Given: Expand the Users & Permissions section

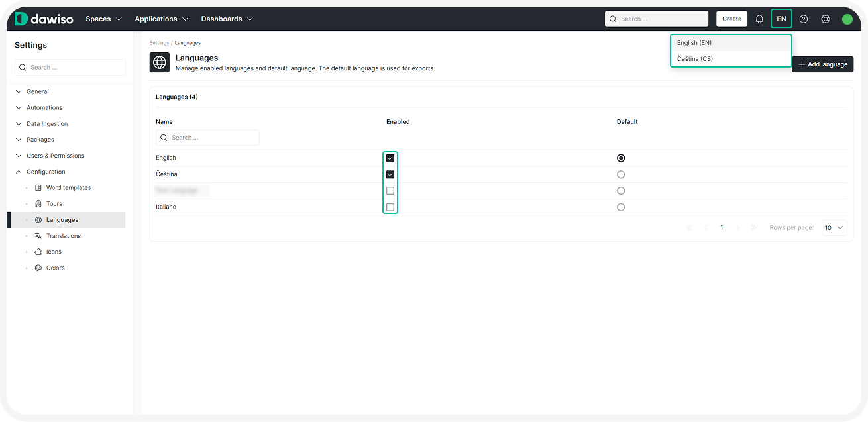Looking at the screenshot, I should pyautogui.click(x=55, y=156).
